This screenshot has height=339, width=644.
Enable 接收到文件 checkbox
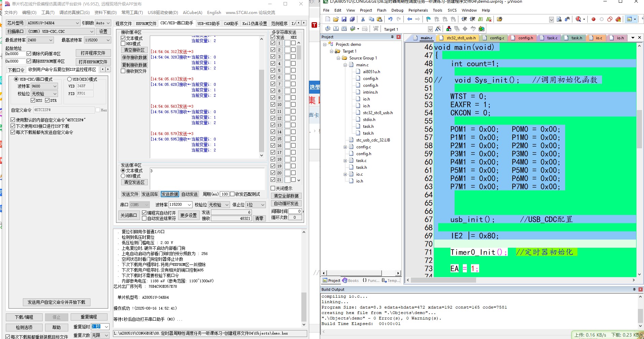(123, 71)
